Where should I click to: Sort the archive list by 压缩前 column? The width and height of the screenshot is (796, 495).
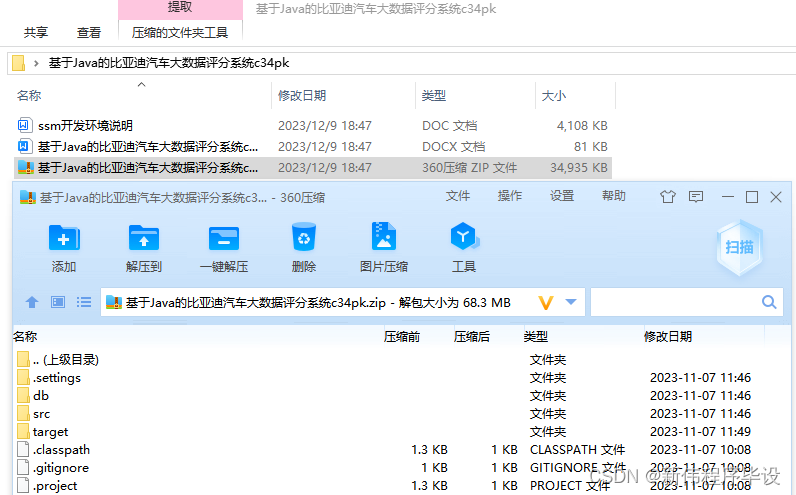click(x=402, y=337)
